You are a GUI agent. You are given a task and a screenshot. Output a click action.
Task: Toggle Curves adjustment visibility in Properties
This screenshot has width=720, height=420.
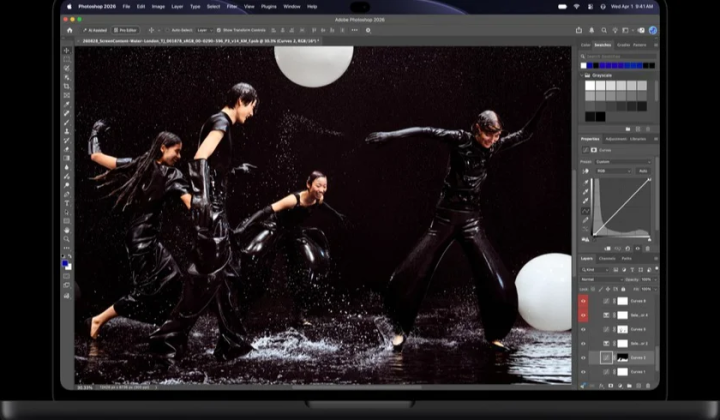pyautogui.click(x=637, y=248)
